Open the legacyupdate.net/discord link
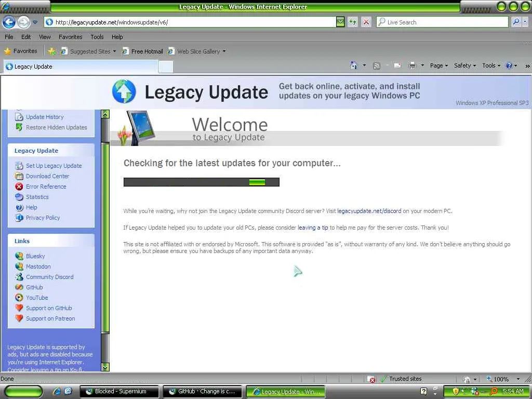 click(x=369, y=211)
